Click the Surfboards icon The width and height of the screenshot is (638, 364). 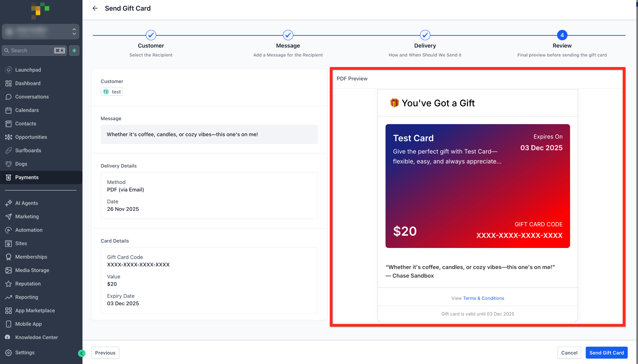tap(9, 150)
